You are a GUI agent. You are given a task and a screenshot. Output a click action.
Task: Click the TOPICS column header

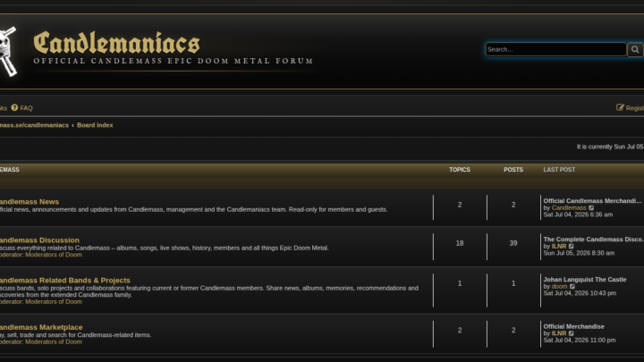460,170
